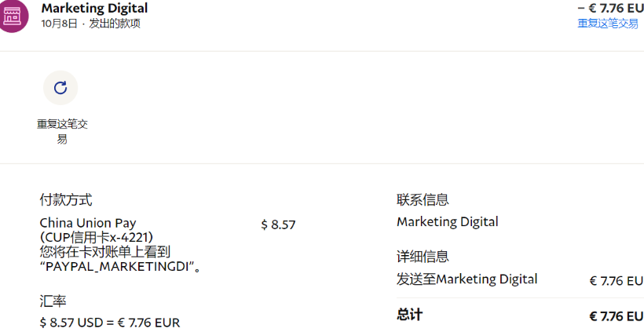Click the bold € 7.76 total amount
Screen dimensions: 644x332
click(616, 316)
